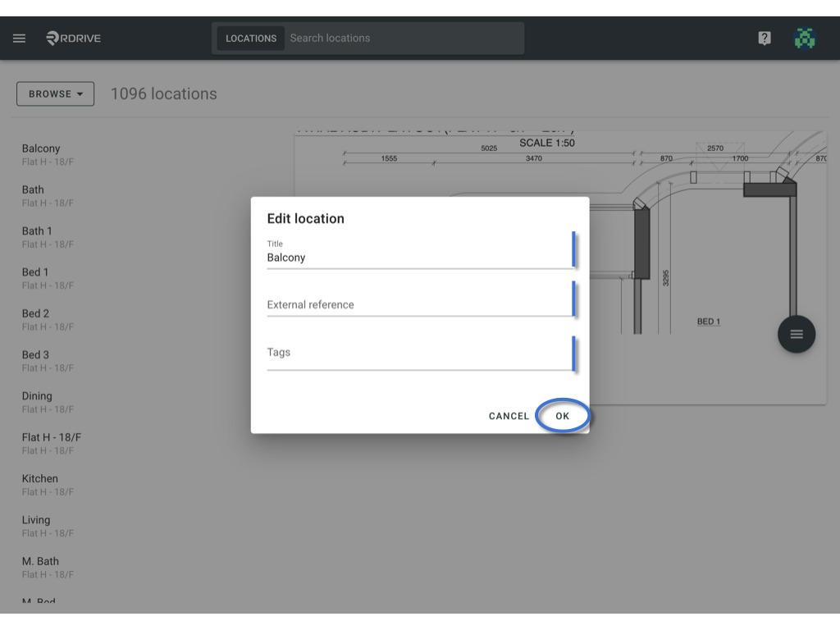Expand the BROWSE dropdown
This screenshot has height=630, width=840.
point(55,94)
